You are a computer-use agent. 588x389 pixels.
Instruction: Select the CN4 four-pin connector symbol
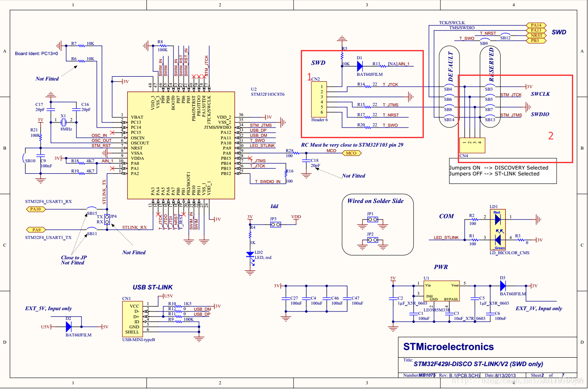click(472, 145)
